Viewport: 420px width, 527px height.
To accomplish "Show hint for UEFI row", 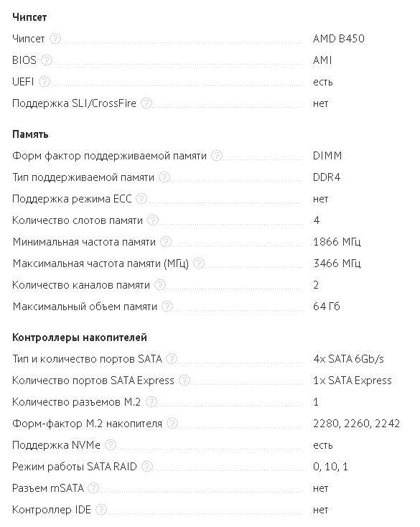I will (x=45, y=82).
